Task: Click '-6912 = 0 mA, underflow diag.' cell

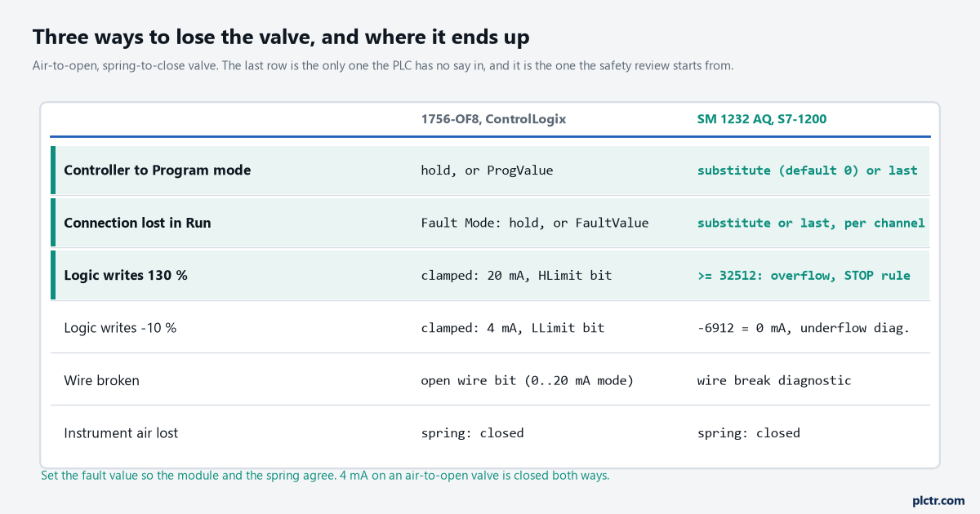Action: click(x=804, y=327)
